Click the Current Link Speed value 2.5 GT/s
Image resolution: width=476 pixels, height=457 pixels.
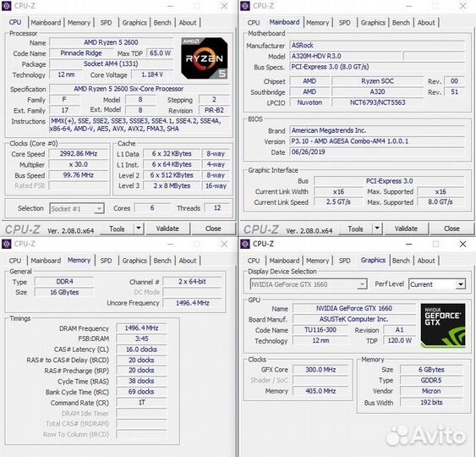338,201
